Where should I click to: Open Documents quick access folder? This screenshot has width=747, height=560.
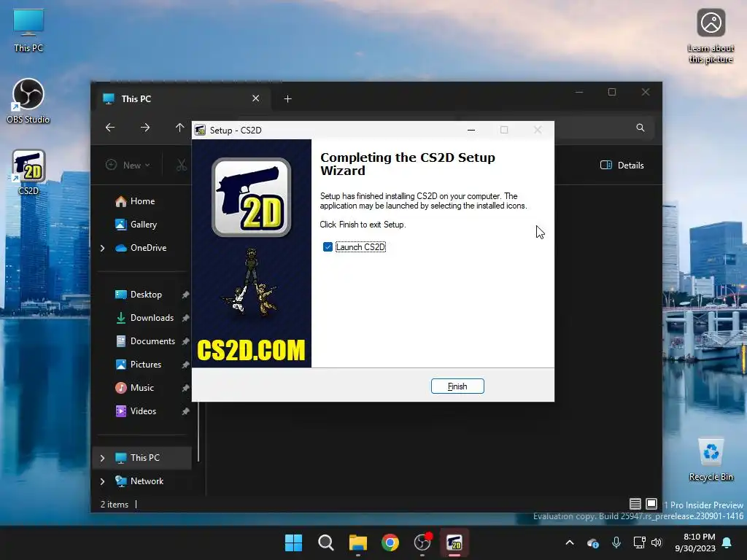(x=152, y=341)
